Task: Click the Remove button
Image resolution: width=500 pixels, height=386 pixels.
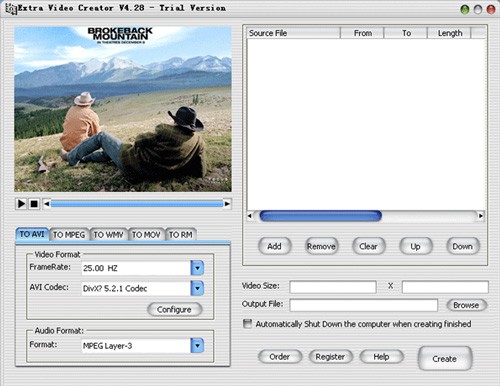Action: click(x=321, y=246)
